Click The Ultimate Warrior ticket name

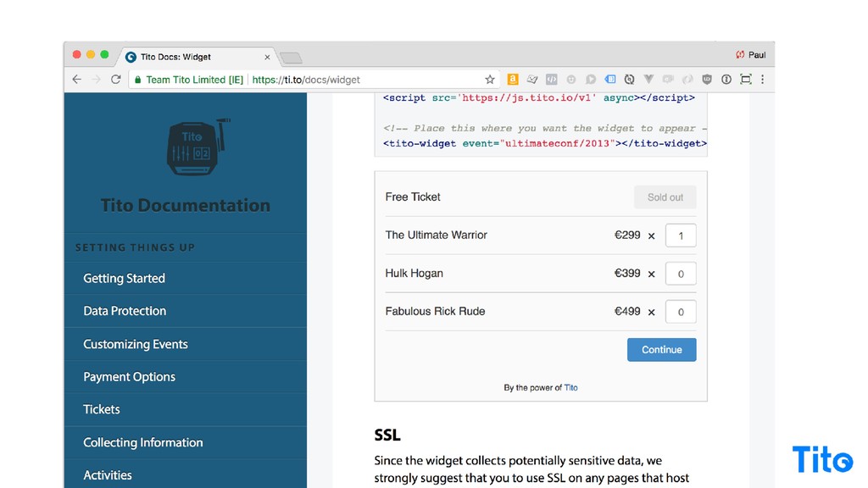[x=437, y=236]
